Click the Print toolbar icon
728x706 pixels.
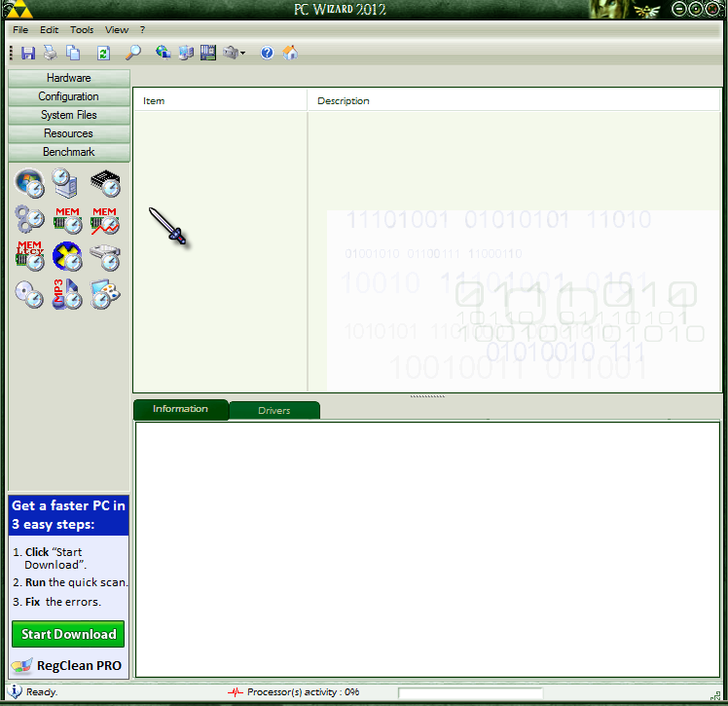click(x=51, y=53)
